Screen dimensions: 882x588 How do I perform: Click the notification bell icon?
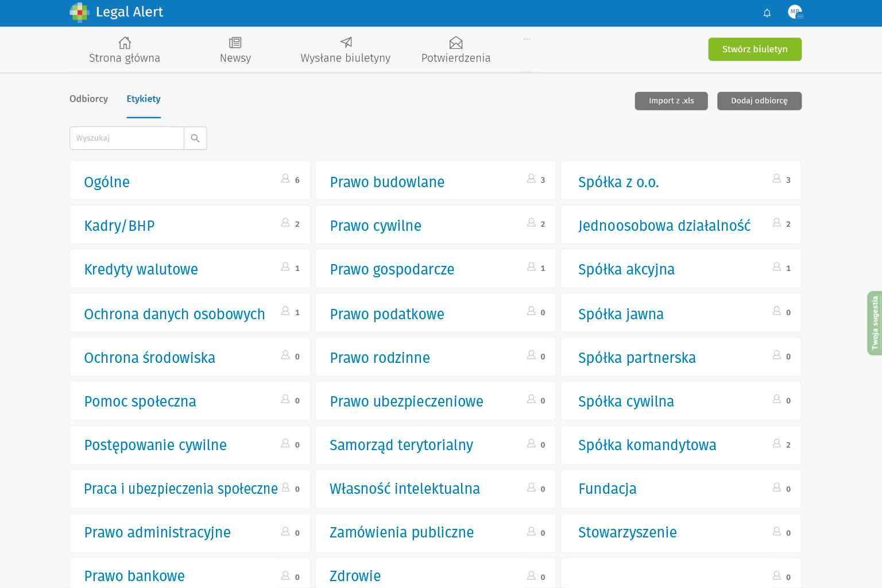pos(767,13)
